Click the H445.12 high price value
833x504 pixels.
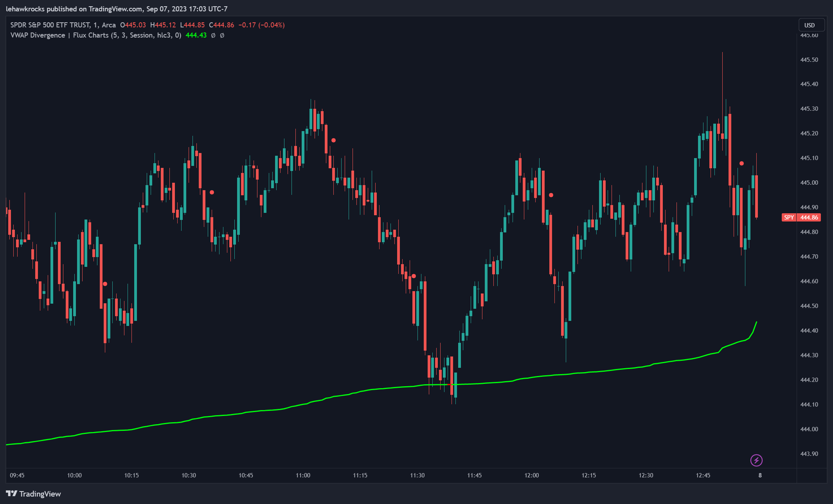[163, 25]
